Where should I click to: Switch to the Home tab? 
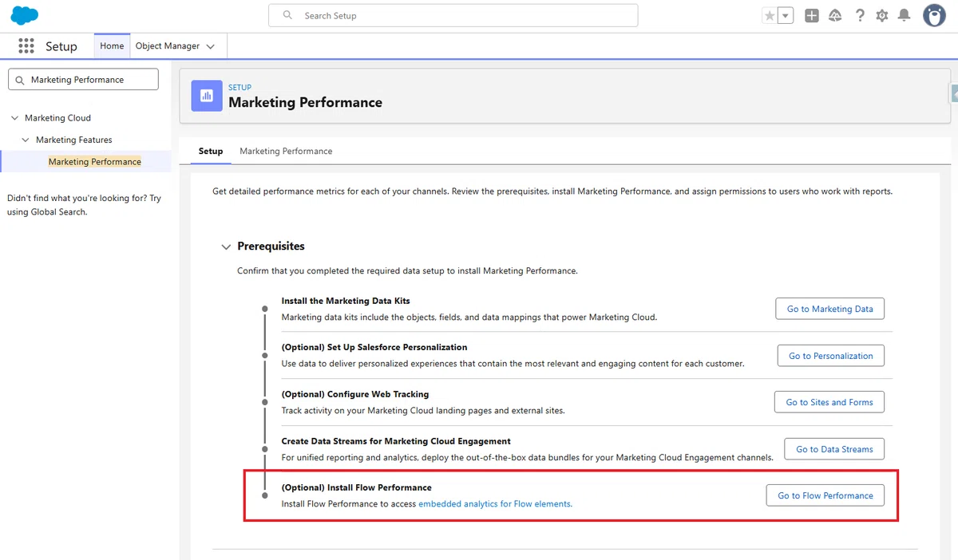112,46
